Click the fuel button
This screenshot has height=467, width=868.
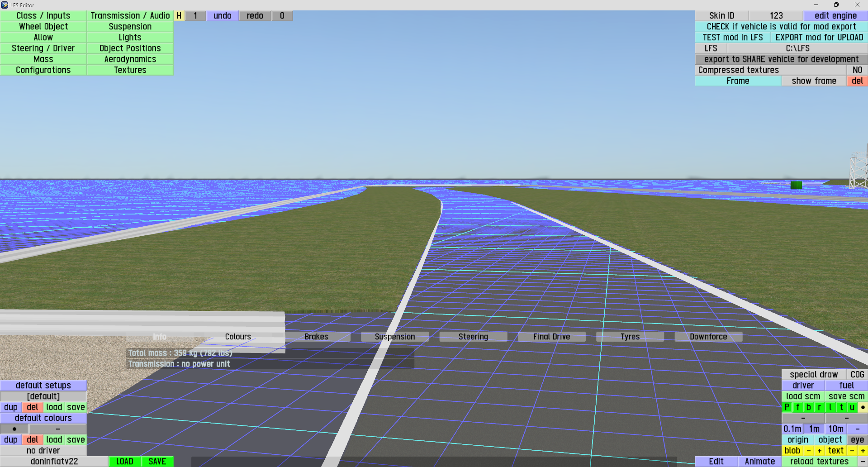pyautogui.click(x=847, y=386)
